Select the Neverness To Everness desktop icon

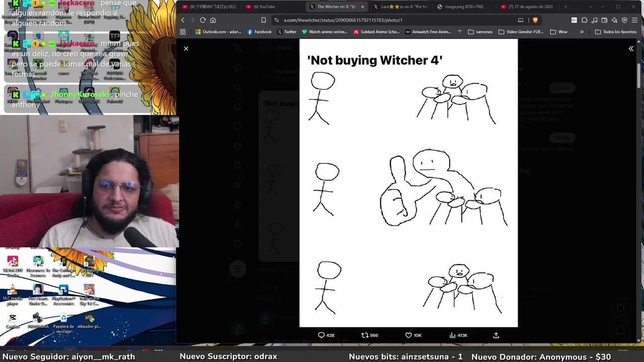pyautogui.click(x=38, y=266)
